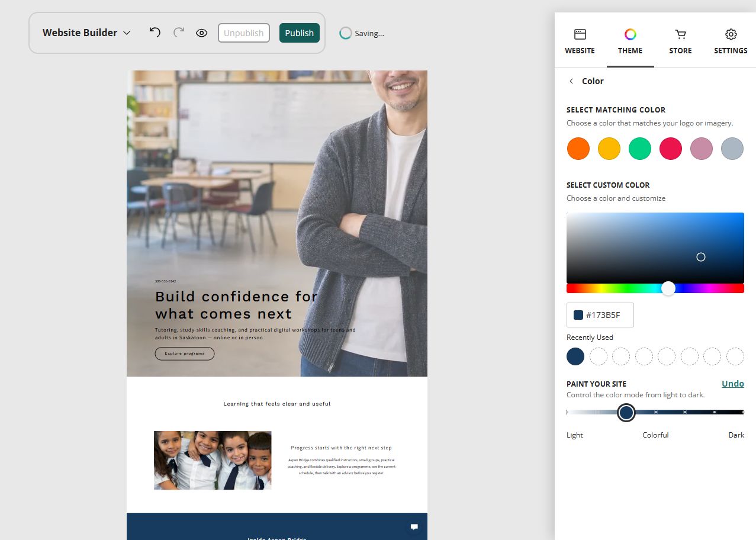The height and width of the screenshot is (540, 756).
Task: Click the Progress starts with the right next step text
Action: (x=342, y=448)
